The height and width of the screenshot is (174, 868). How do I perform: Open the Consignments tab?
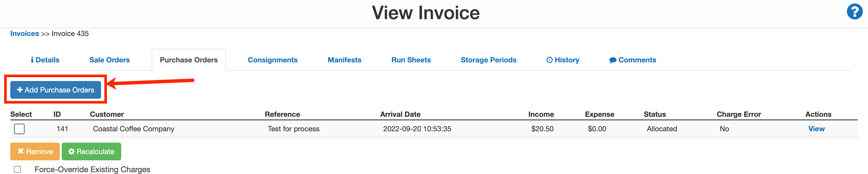point(273,60)
